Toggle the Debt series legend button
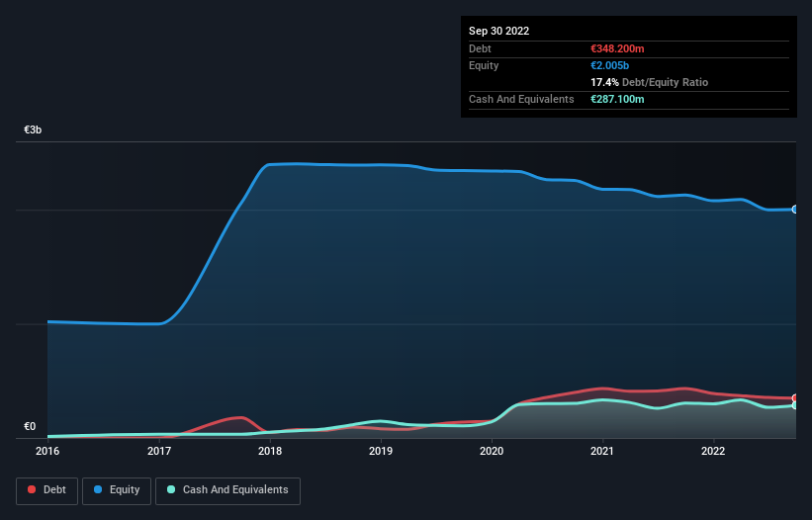 46,490
